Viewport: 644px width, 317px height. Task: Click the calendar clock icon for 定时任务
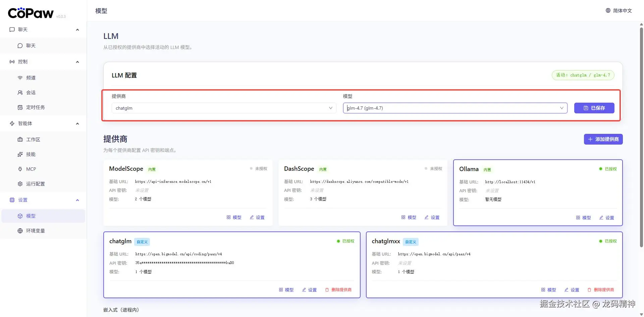pos(20,107)
